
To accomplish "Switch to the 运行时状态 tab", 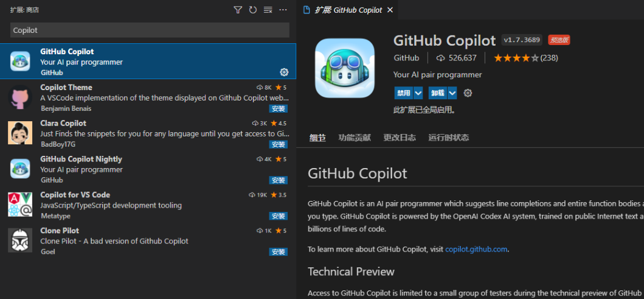I will (449, 138).
